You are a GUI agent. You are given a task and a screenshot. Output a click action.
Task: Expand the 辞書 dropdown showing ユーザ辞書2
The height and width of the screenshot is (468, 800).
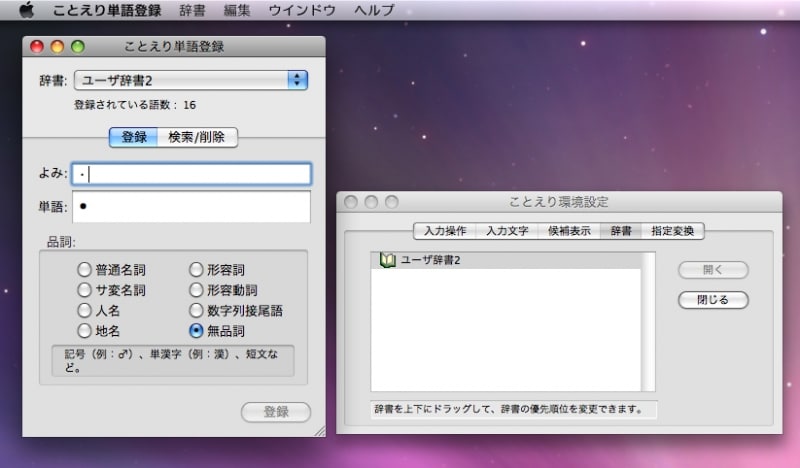[191, 80]
